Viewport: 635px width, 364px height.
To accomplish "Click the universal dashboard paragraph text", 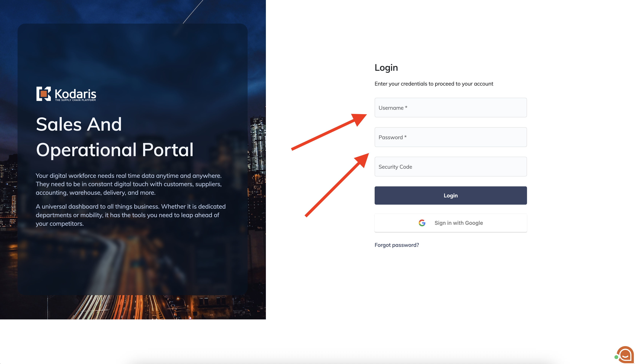I will click(x=131, y=215).
